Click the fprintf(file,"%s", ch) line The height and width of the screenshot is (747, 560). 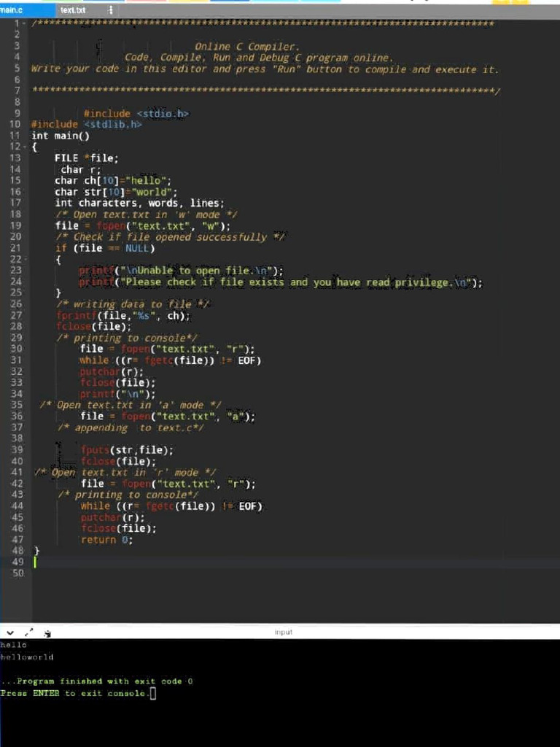pyautogui.click(x=123, y=315)
